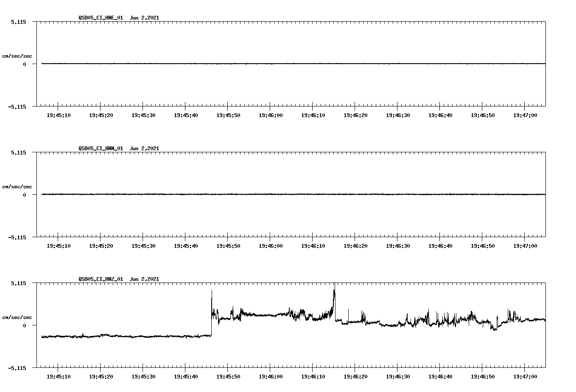This screenshot has width=576, height=392.
Task: Click the 5.115 upper limit on HNN chart
Action: pyautogui.click(x=19, y=152)
